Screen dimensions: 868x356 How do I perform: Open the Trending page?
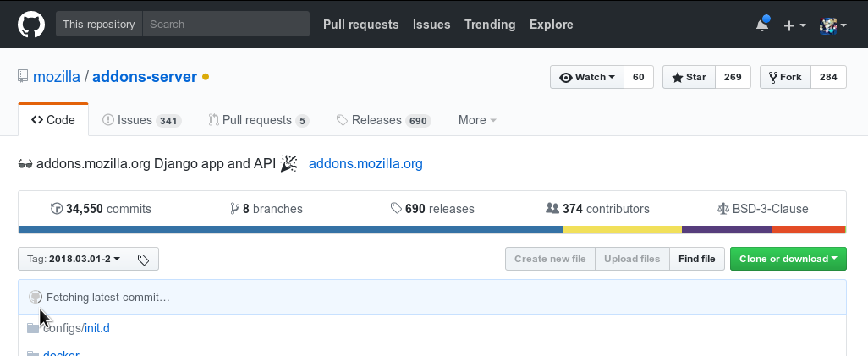pyautogui.click(x=490, y=25)
